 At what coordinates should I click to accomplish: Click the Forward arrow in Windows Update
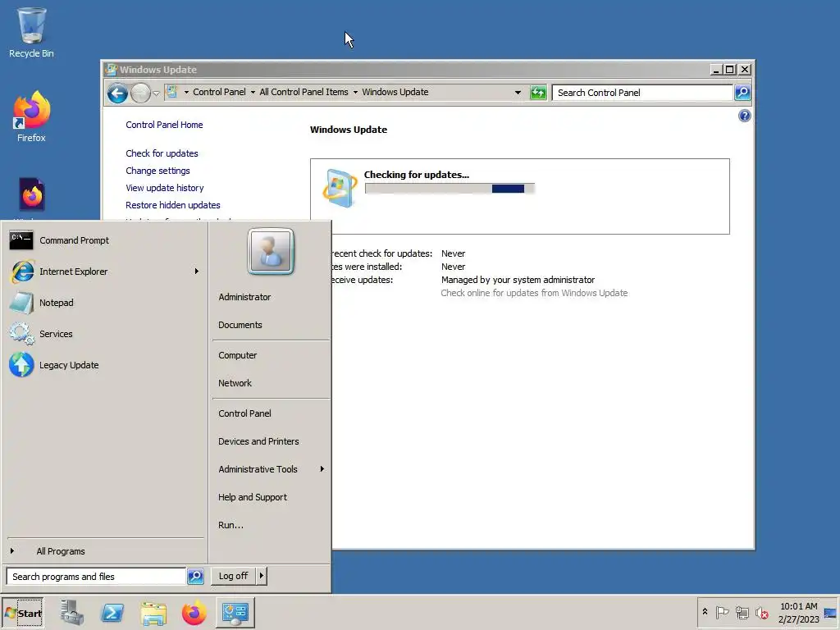(x=140, y=94)
